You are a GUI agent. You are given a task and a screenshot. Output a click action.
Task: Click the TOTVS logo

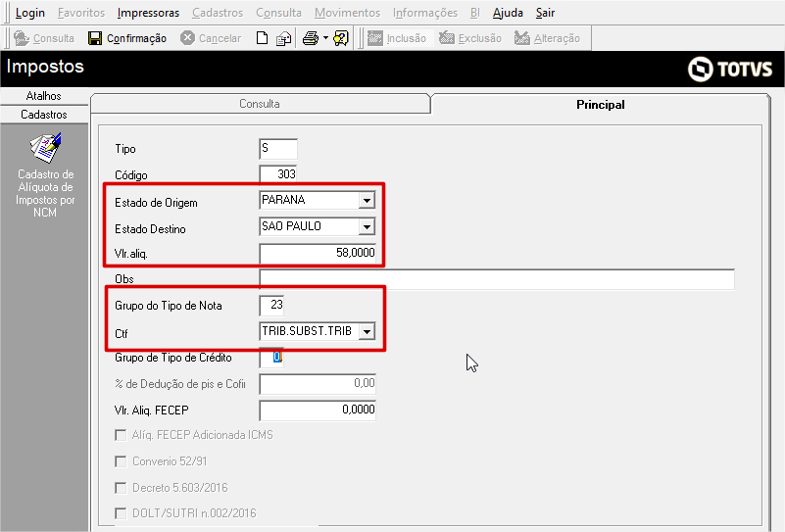point(730,69)
